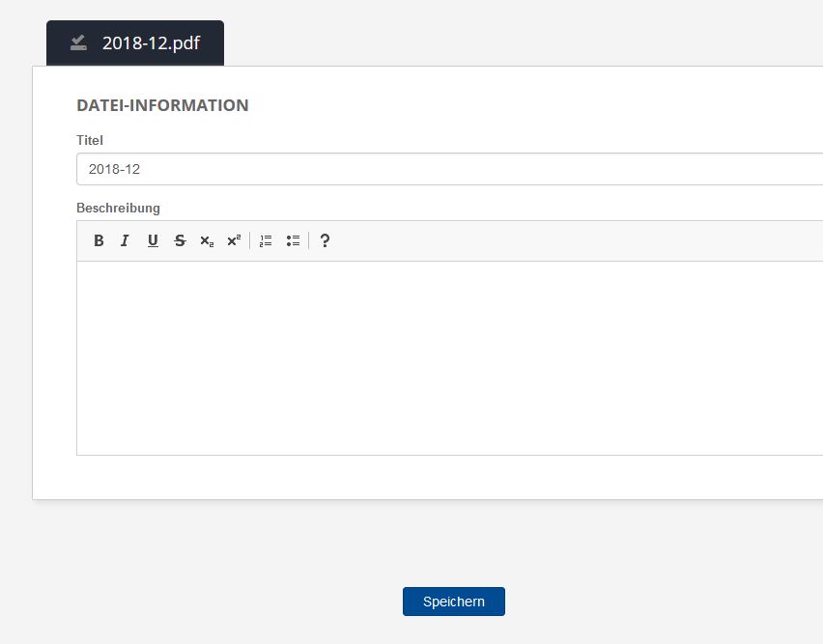Insert a bulleted list
823x644 pixels.
pos(293,241)
